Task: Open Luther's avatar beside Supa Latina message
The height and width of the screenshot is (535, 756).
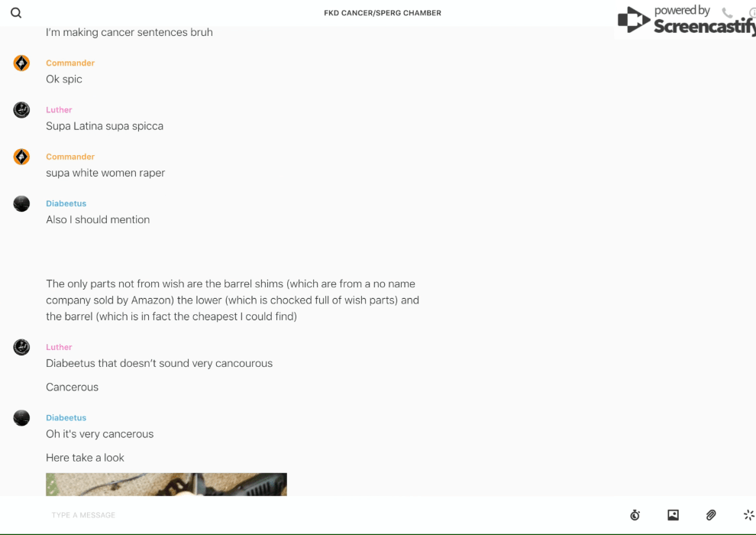Action: click(x=21, y=110)
